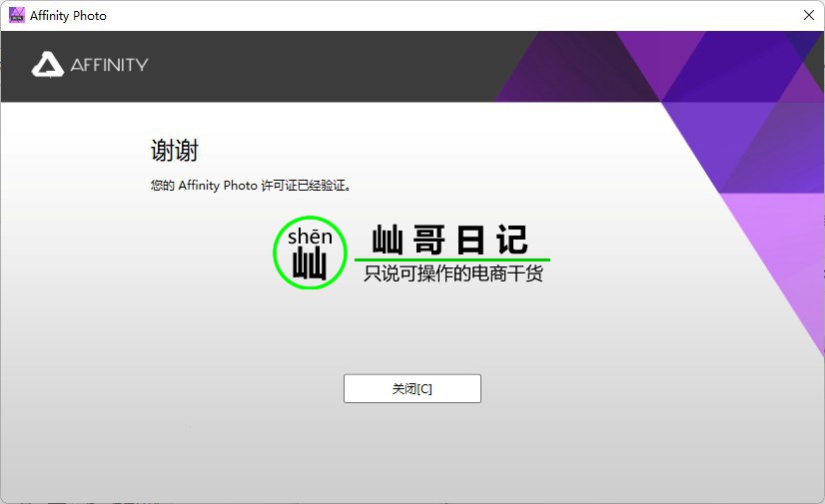Click the Affinity Photo title bar icon
825x504 pixels.
coord(16,15)
